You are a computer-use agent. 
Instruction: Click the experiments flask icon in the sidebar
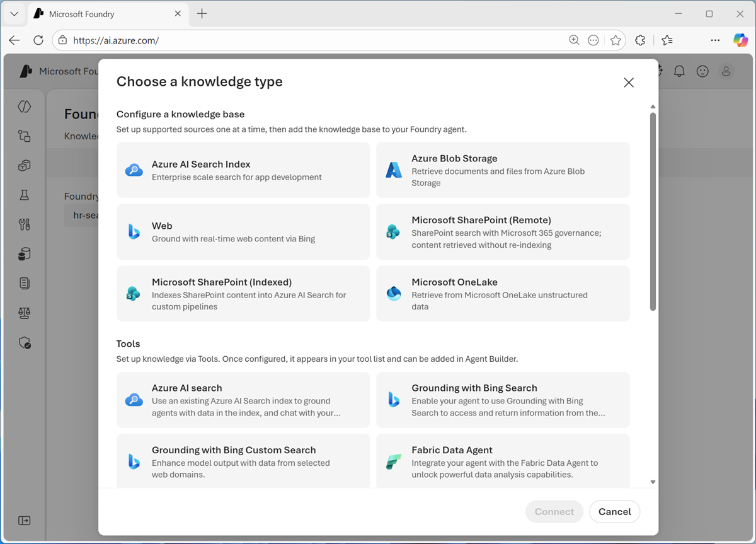(24, 195)
